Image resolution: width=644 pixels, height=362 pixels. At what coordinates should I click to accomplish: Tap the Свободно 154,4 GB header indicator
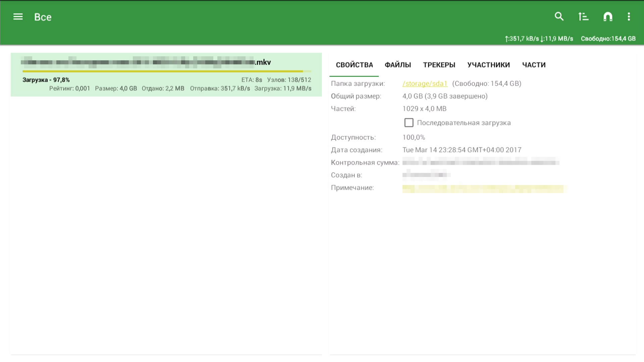608,39
